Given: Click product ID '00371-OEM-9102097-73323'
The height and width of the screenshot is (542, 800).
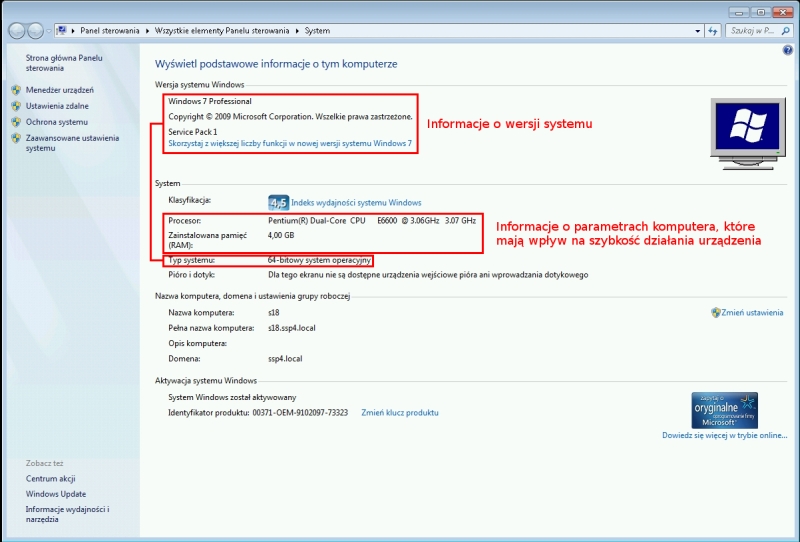Looking at the screenshot, I should [x=300, y=412].
